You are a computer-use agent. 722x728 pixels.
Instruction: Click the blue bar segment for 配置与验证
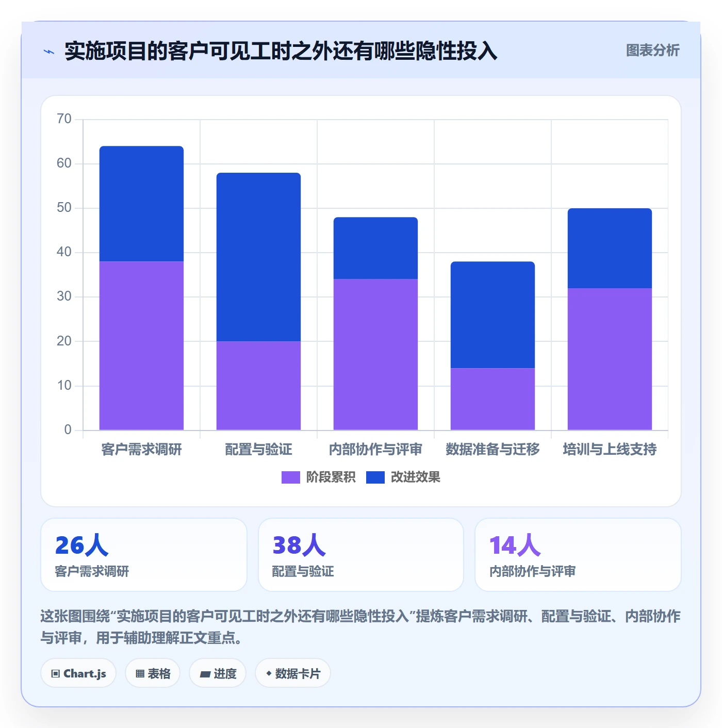(x=258, y=257)
